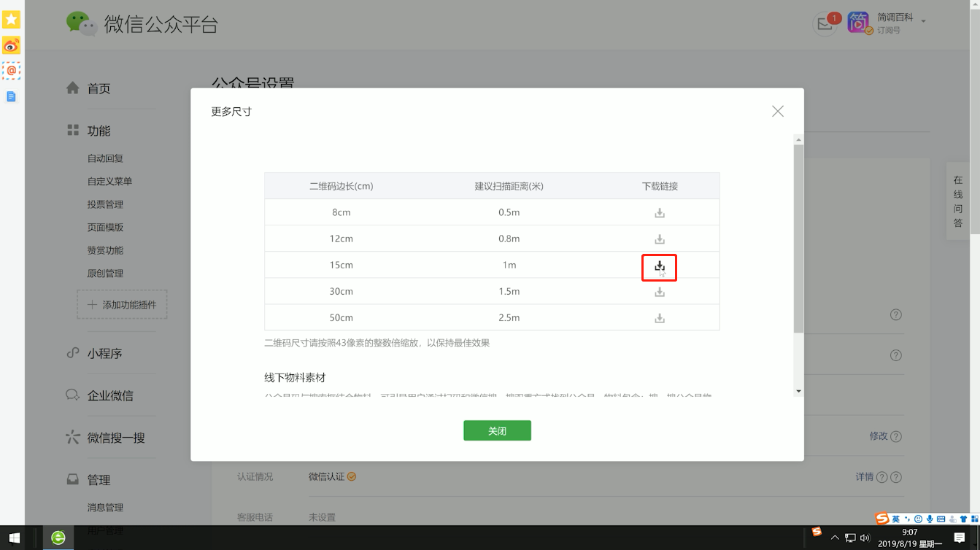Click the 15cm cell in the table
Image resolution: width=980 pixels, height=550 pixels.
[x=341, y=265]
